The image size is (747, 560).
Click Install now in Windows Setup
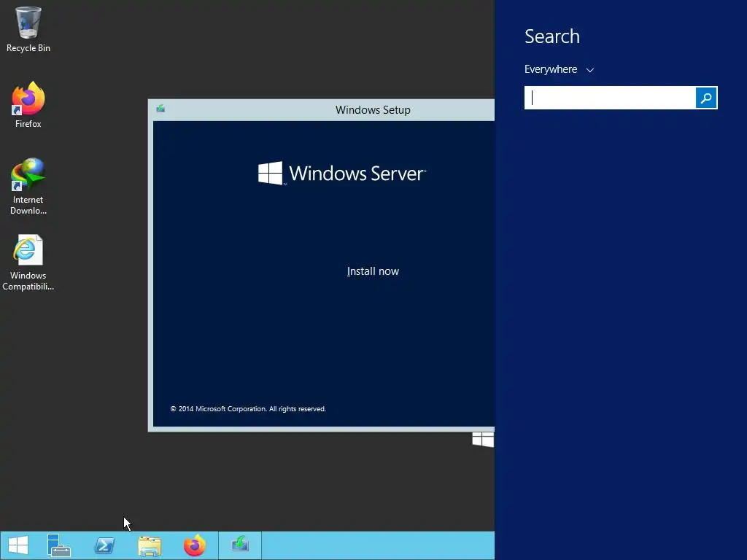373,271
